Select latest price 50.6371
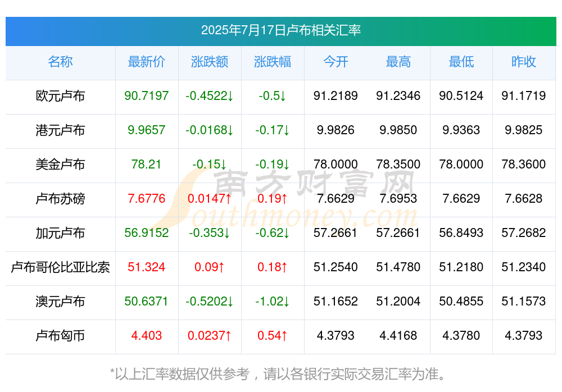This screenshot has height=392, width=562. tap(146, 301)
